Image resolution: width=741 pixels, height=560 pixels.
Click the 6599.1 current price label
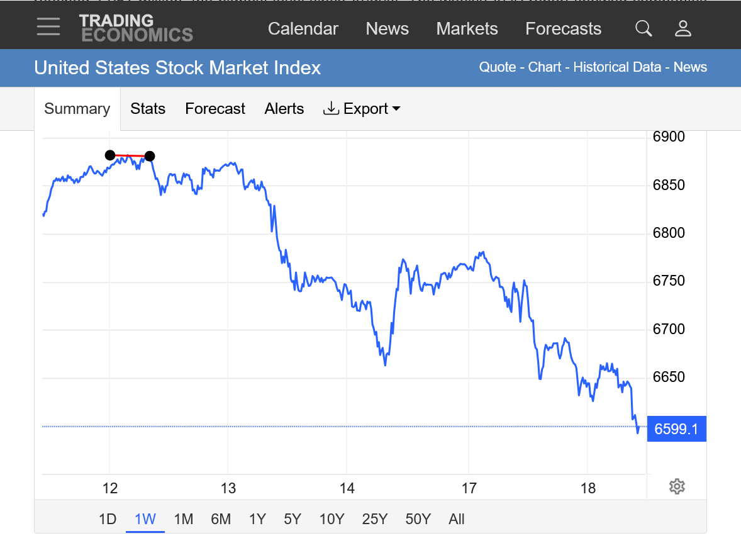click(x=676, y=429)
